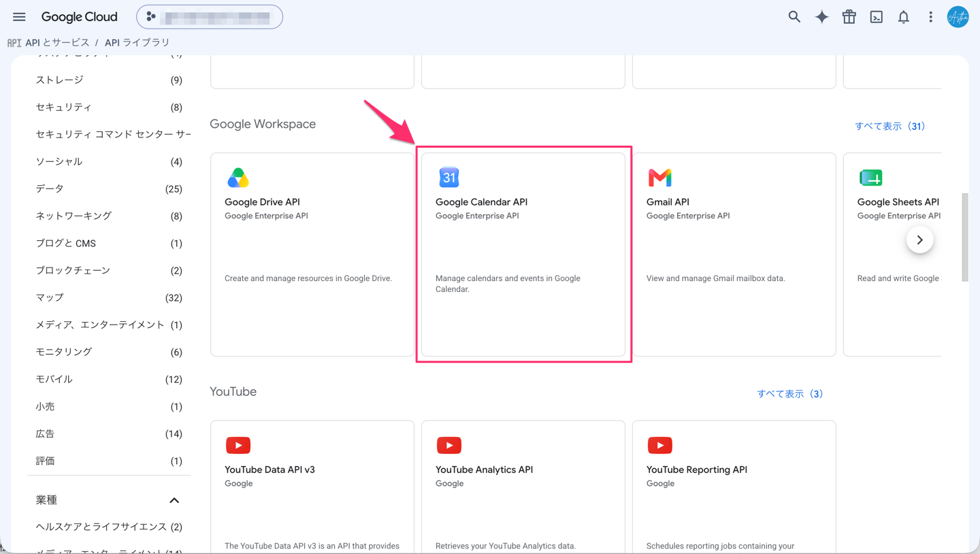
Task: Open the YouTube Analytics API title
Action: 484,470
